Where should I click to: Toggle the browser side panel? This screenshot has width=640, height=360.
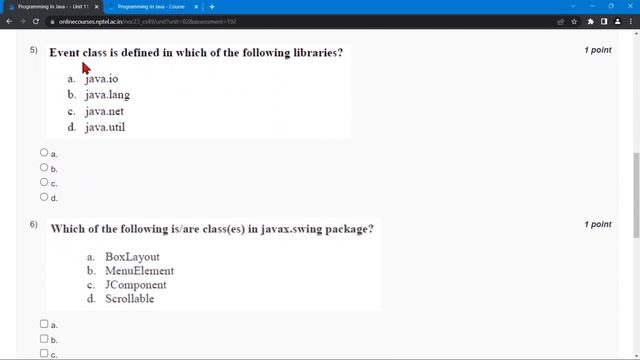604,22
